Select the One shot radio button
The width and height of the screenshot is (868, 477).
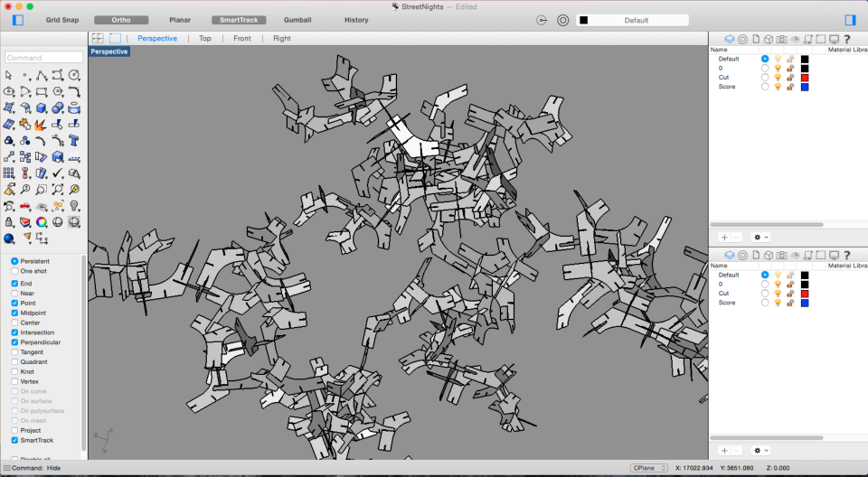point(14,271)
